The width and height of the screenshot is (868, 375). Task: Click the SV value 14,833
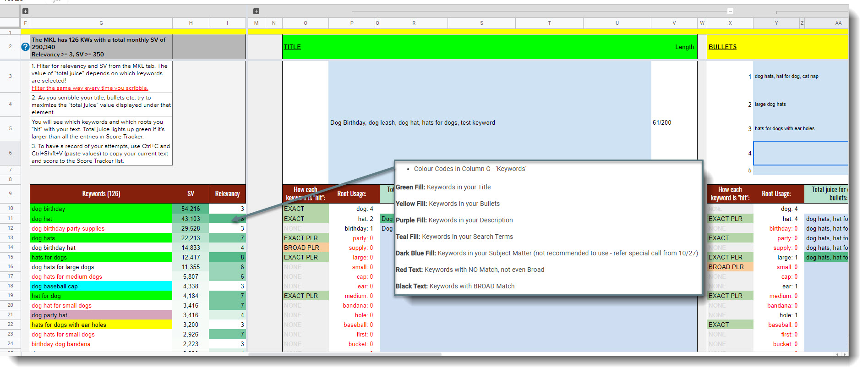click(191, 248)
